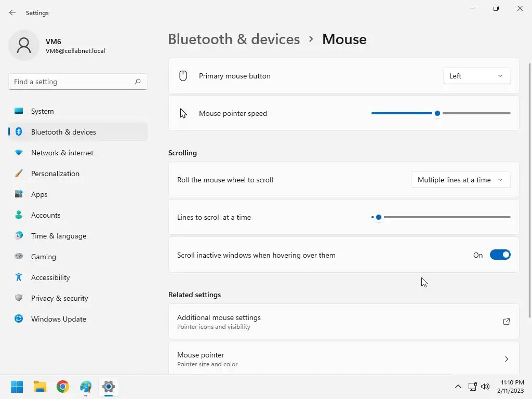Show hidden system tray icons
The width and height of the screenshot is (532, 399).
click(x=458, y=387)
